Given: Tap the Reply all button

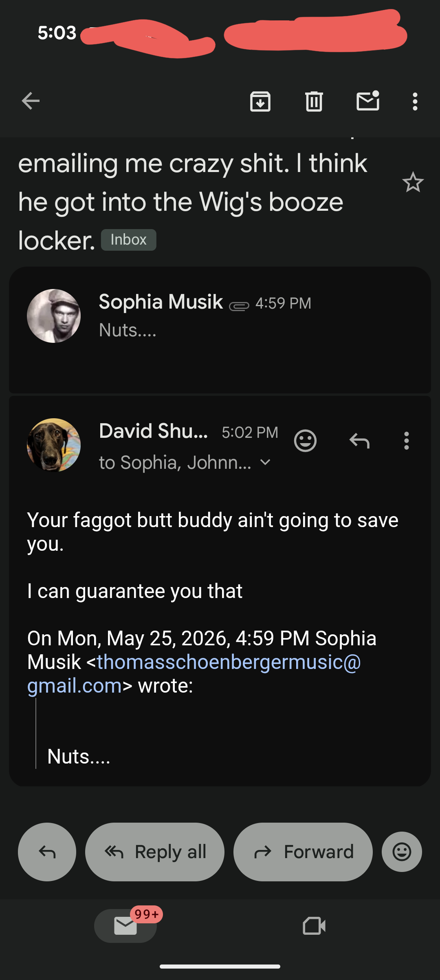Looking at the screenshot, I should [155, 852].
